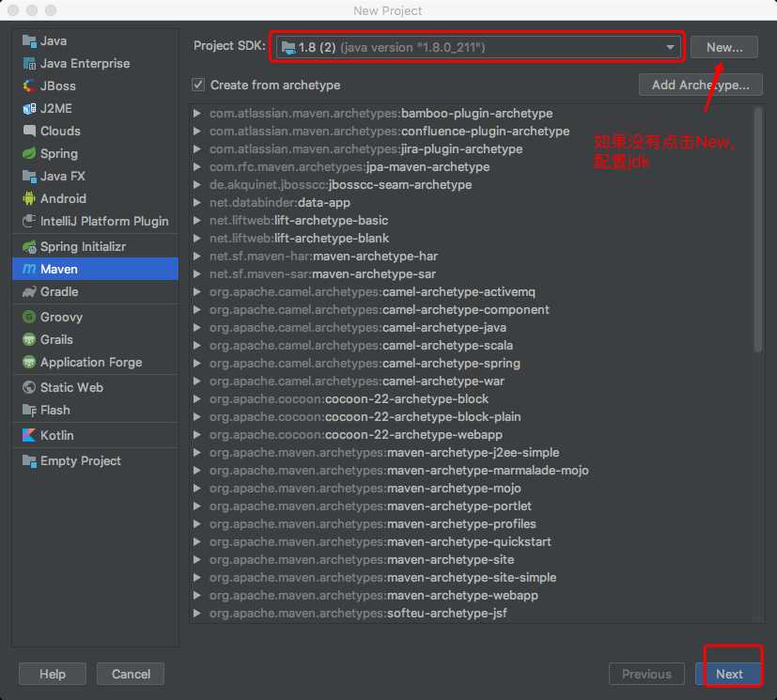Select the Java FX icon
This screenshot has height=700, width=777.
(x=29, y=176)
